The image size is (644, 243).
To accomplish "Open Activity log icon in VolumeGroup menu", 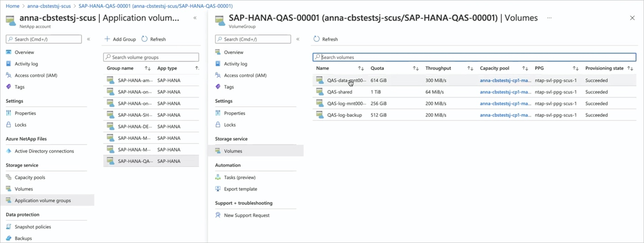I will tap(218, 64).
